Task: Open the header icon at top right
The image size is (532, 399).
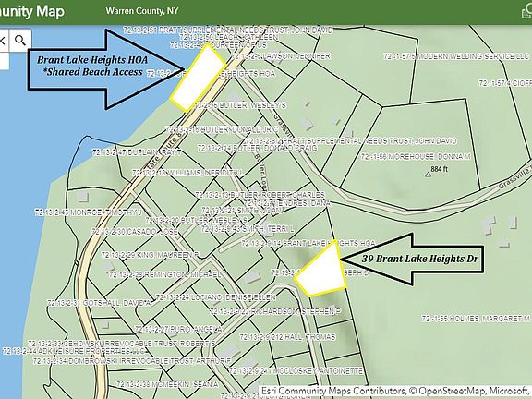Action: (x=526, y=11)
